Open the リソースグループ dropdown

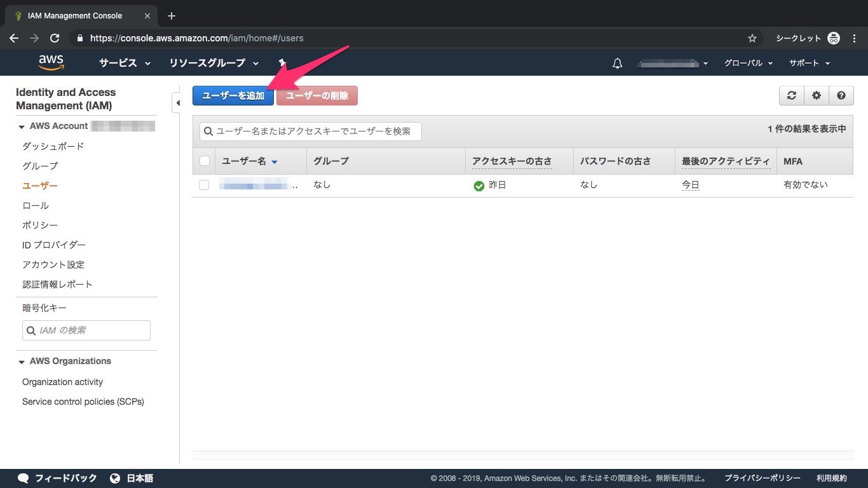click(214, 63)
